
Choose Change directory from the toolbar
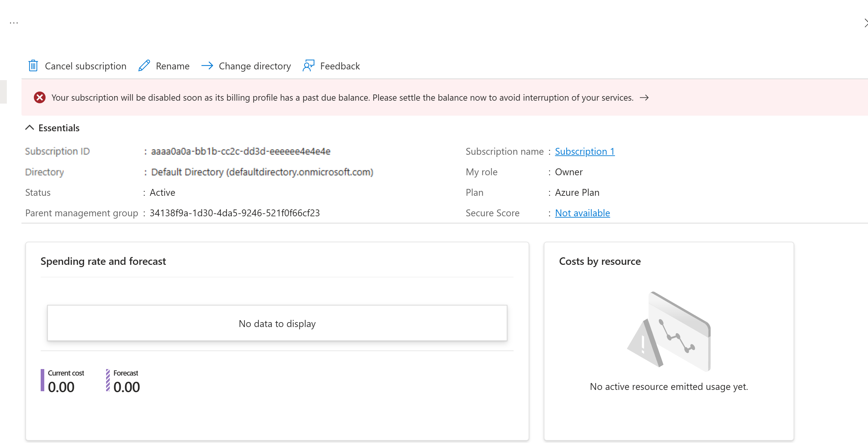pos(255,66)
